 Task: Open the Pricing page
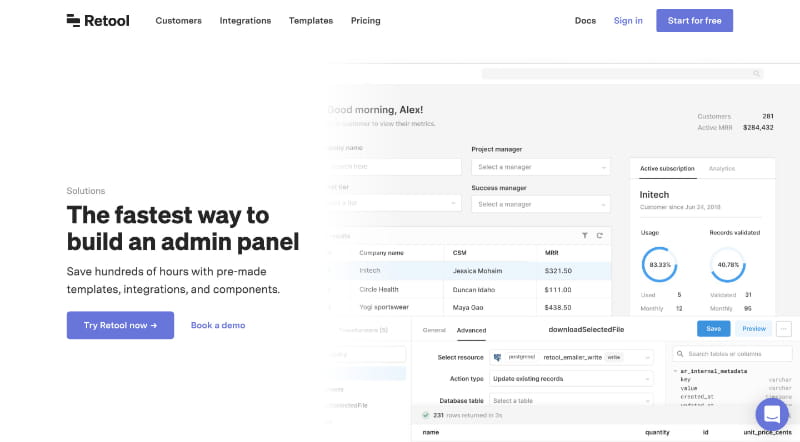tap(365, 20)
